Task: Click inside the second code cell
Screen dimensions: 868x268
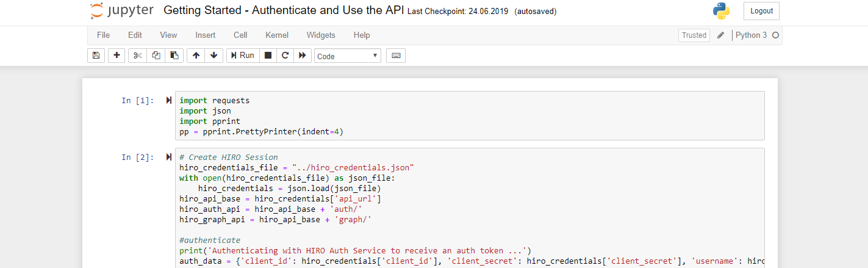Action: pyautogui.click(x=470, y=208)
